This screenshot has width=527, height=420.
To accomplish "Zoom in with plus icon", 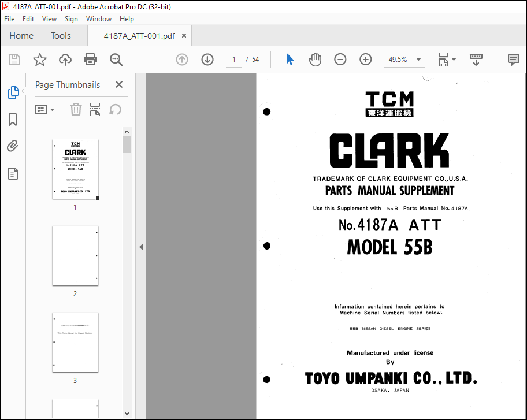I will click(365, 60).
